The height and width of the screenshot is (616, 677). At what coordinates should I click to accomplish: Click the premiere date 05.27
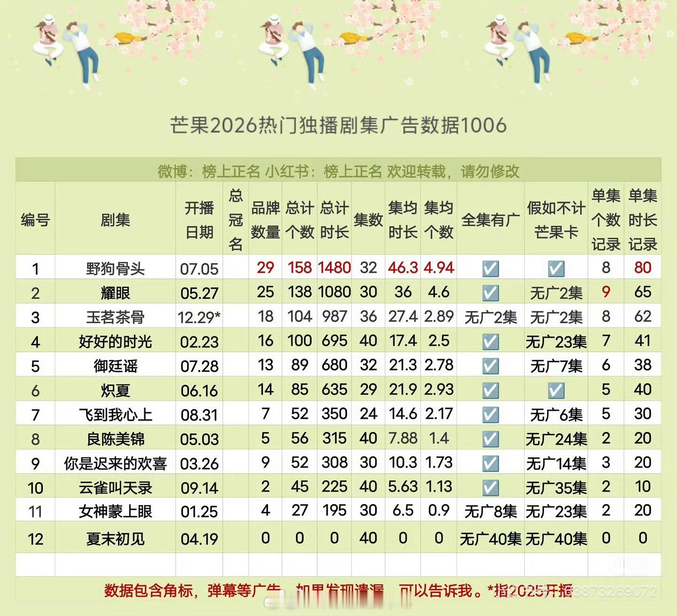pos(199,293)
